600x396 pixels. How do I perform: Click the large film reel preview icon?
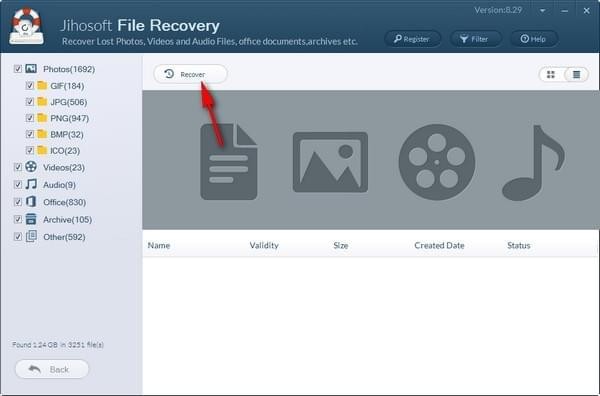point(437,162)
